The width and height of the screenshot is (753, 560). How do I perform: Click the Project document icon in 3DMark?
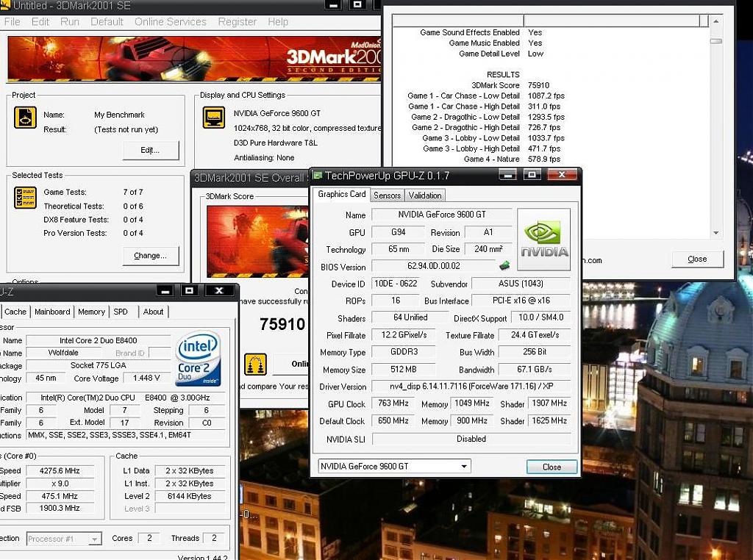click(26, 118)
